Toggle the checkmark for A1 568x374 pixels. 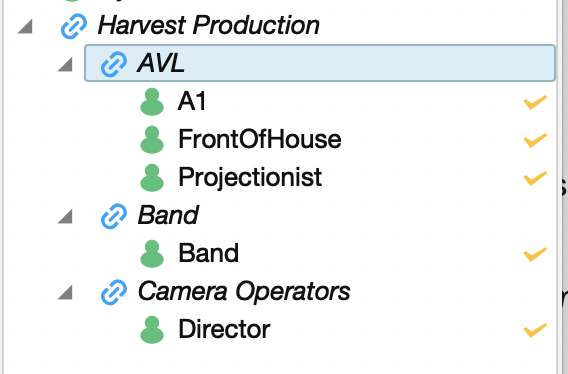click(x=535, y=102)
